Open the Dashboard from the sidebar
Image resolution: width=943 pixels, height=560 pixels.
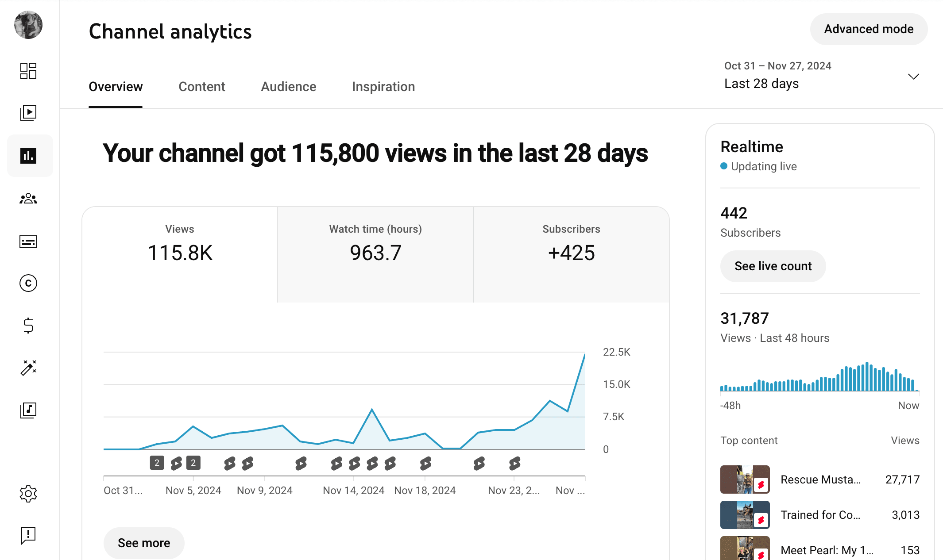[28, 71]
